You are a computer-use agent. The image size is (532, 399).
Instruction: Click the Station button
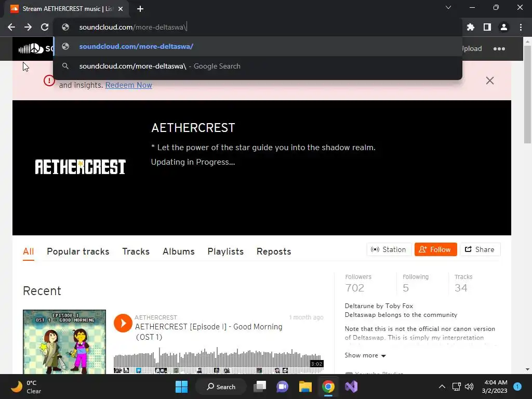click(x=389, y=249)
